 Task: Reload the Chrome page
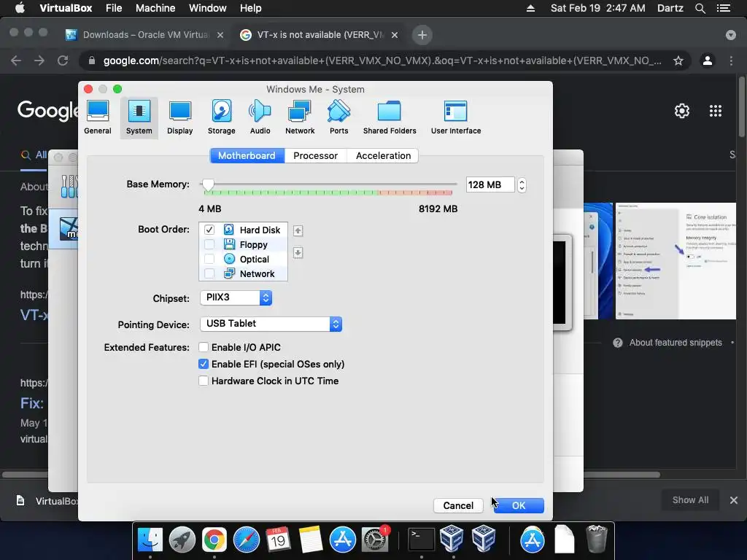[63, 61]
